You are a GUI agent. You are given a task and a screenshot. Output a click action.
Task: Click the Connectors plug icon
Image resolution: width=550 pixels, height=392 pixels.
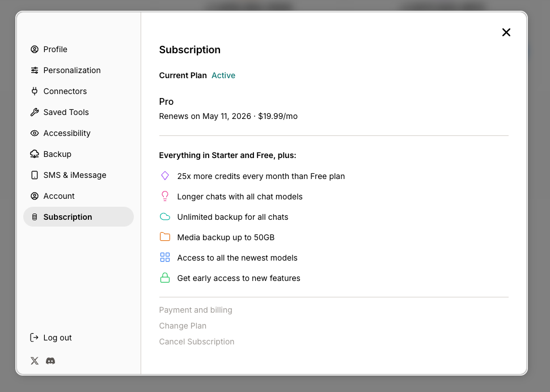(35, 91)
